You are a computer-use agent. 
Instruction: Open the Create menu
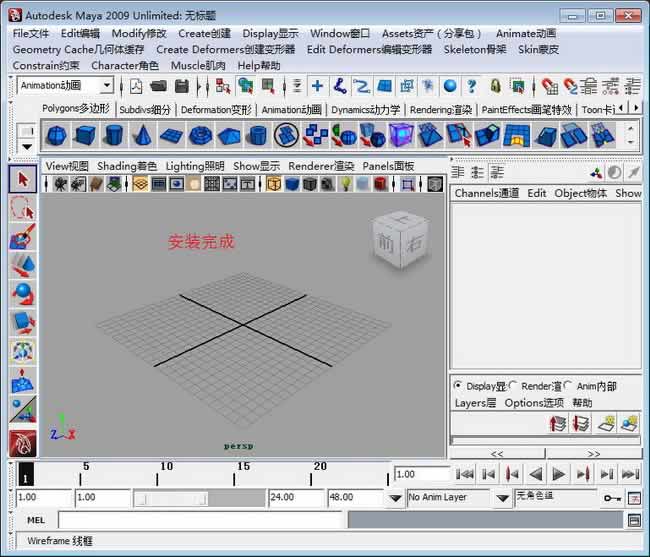point(204,34)
